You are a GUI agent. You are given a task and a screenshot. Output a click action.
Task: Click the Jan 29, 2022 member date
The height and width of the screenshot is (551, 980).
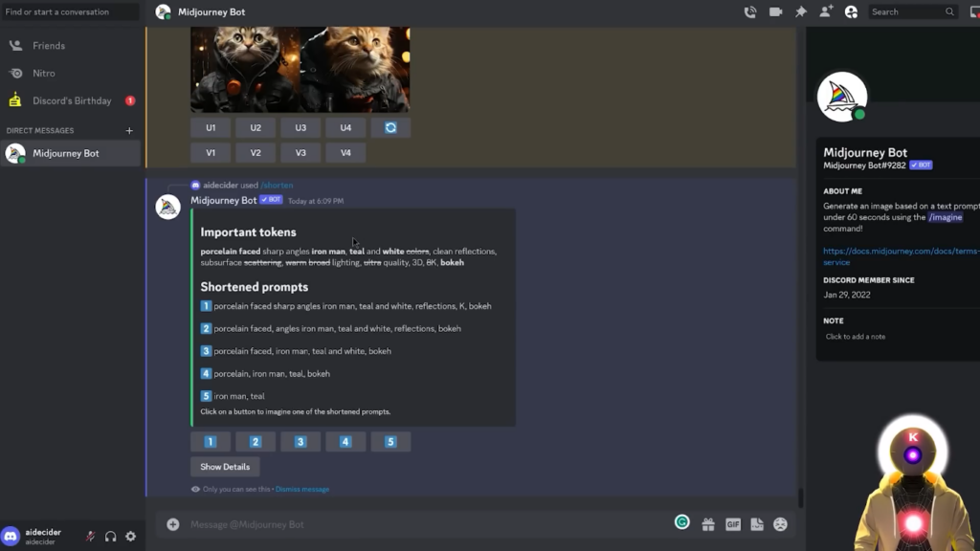click(846, 295)
